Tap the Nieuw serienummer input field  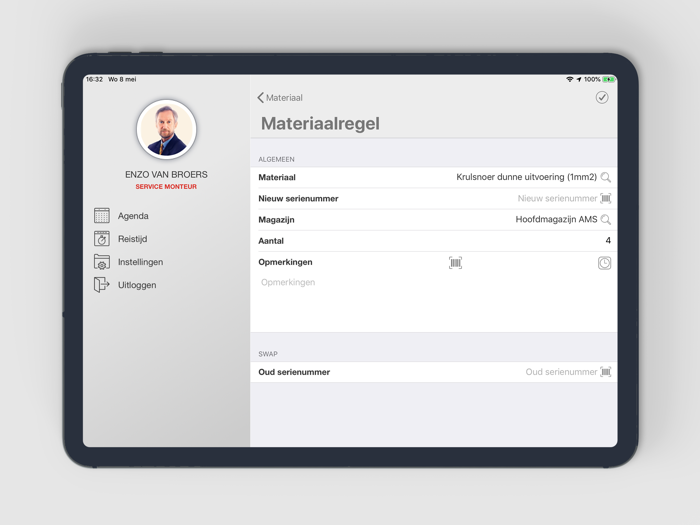click(557, 198)
